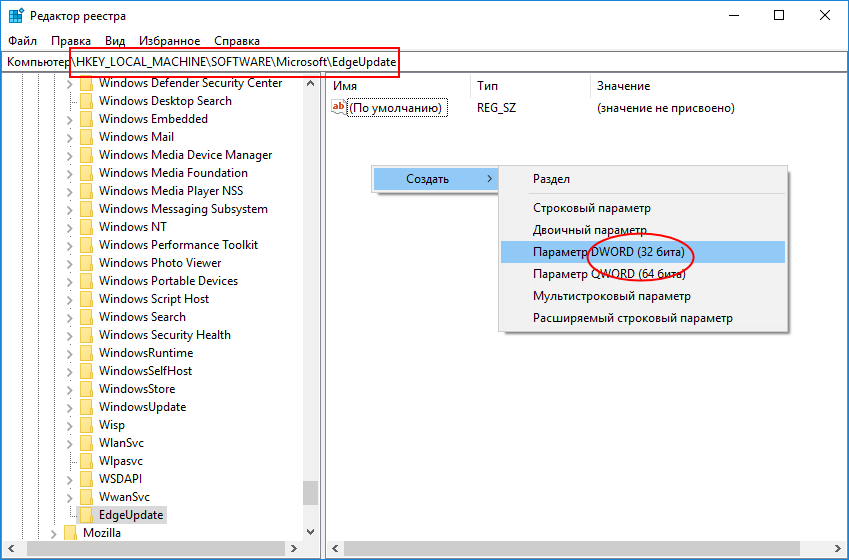Choose Строковый параметр in the submenu
Image resolution: width=849 pixels, height=560 pixels.
[x=643, y=208]
